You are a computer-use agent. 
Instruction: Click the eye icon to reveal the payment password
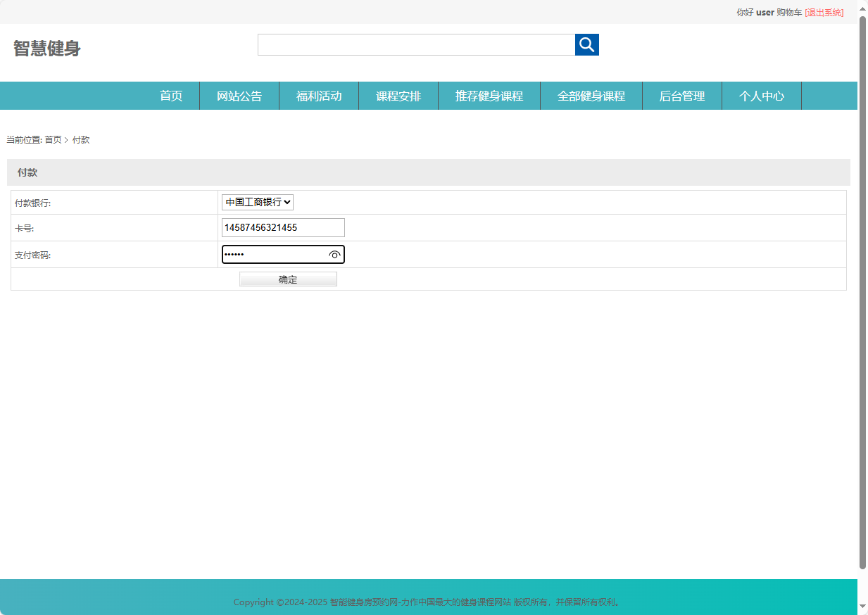334,255
